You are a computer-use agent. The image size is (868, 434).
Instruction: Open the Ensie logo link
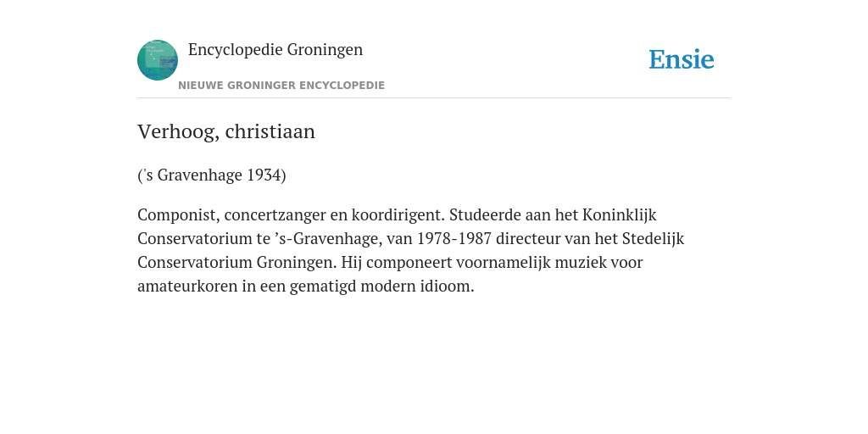[x=681, y=59]
